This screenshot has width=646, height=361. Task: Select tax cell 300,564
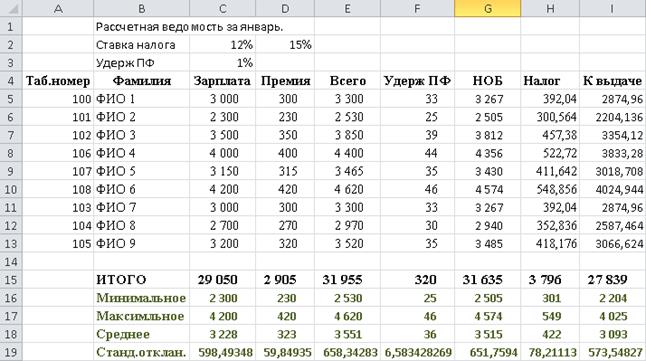click(550, 117)
